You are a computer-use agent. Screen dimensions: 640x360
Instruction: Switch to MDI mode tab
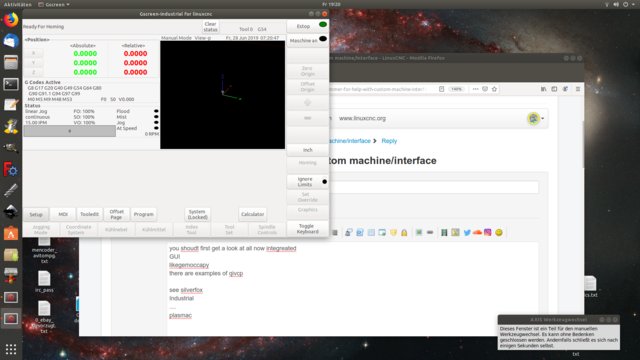click(63, 214)
